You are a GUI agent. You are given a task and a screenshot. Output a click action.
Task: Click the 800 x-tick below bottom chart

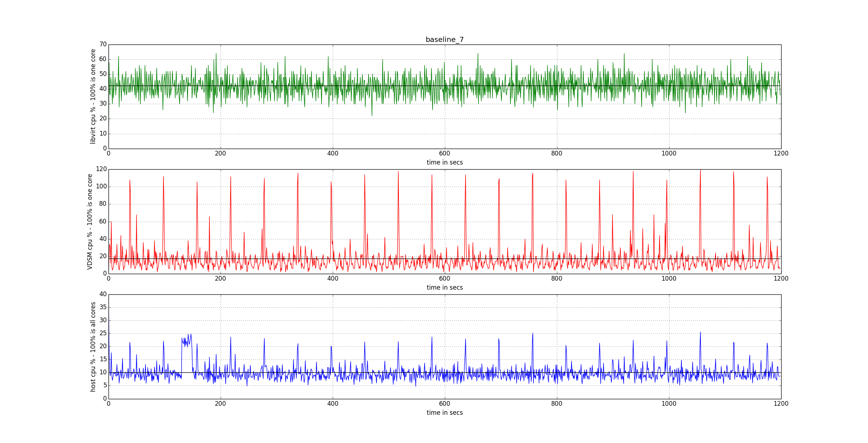[x=557, y=404]
